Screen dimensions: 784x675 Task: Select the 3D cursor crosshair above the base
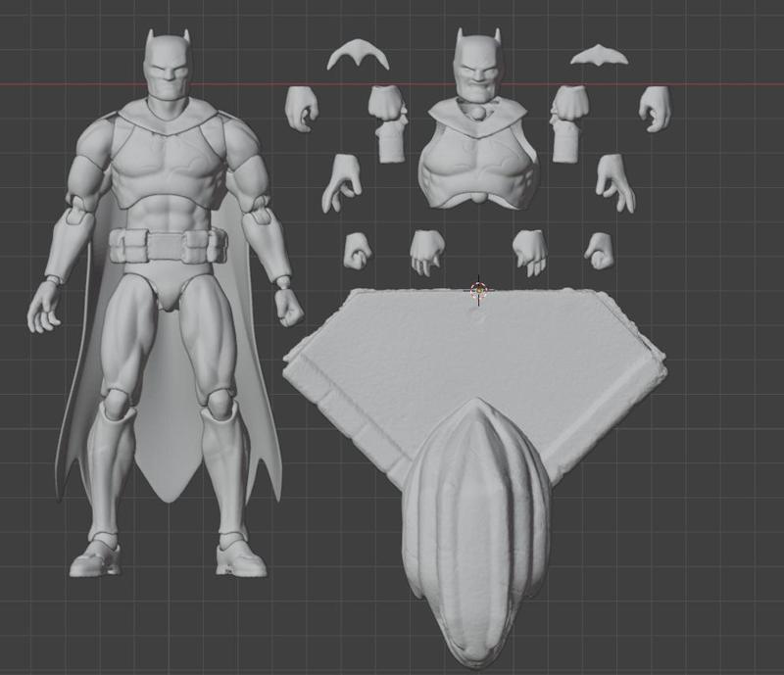click(x=479, y=290)
